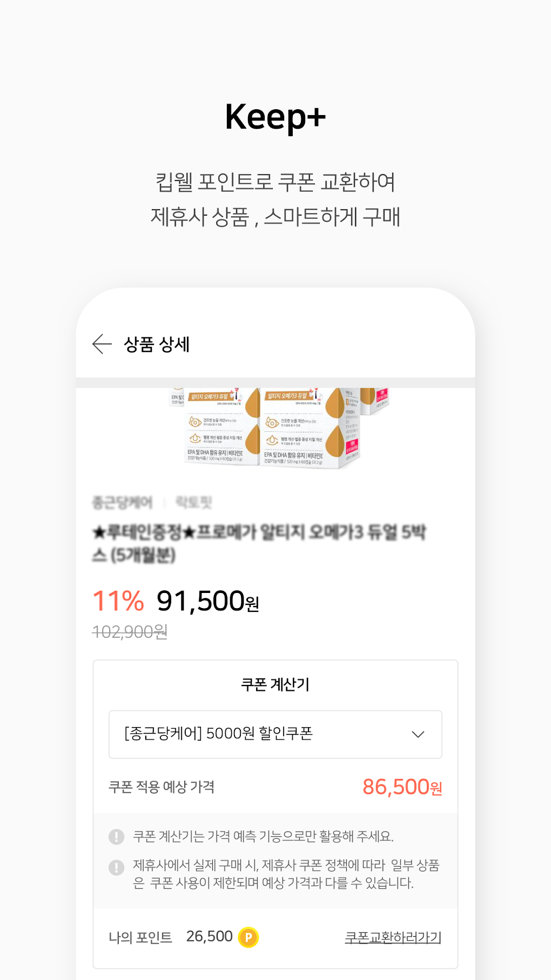The height and width of the screenshot is (980, 551).
Task: Click the omega-3 product box image
Action: [275, 427]
